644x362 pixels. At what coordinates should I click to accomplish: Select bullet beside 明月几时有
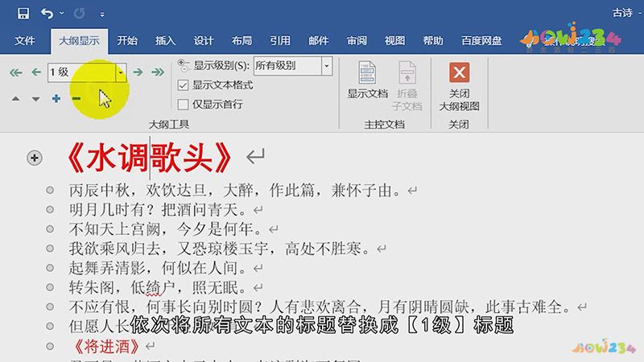[x=50, y=210]
